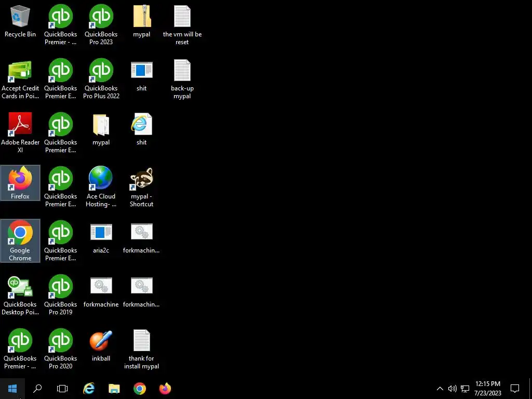This screenshot has height=399, width=532.
Task: Select the QuickBooks Pro 2019 shortcut
Action: coord(60,296)
